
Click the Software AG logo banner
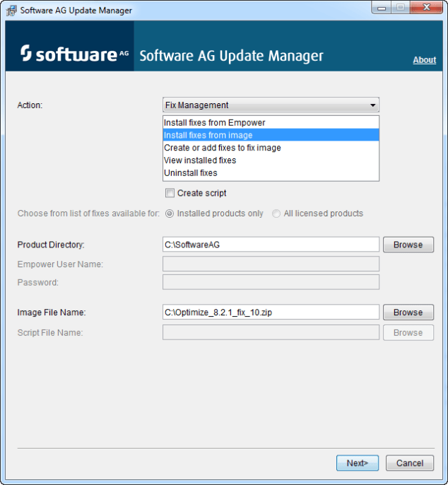coord(70,46)
